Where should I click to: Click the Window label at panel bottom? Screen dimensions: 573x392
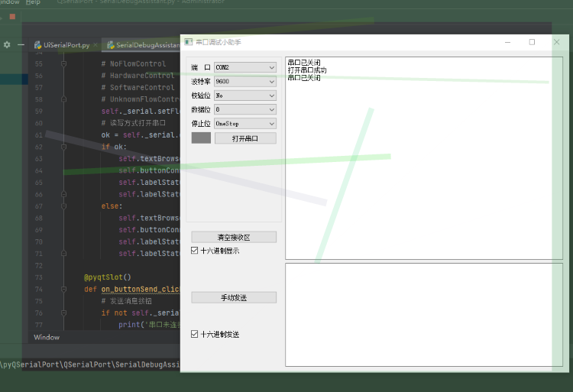point(47,337)
